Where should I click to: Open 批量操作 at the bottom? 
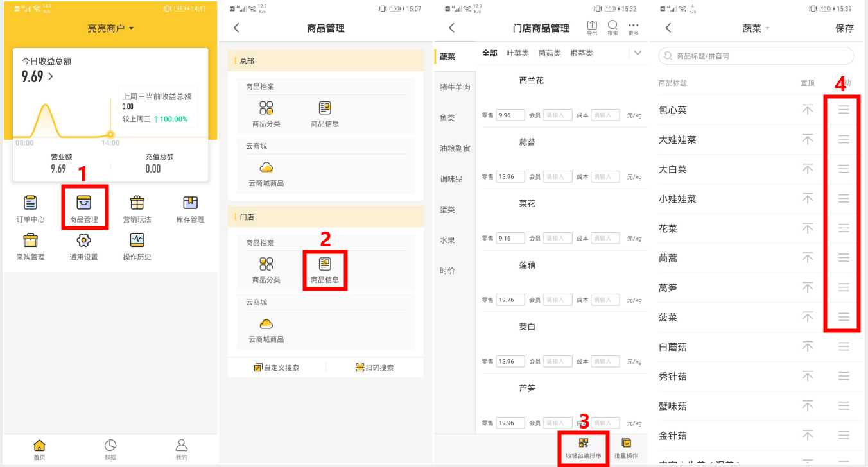626,448
